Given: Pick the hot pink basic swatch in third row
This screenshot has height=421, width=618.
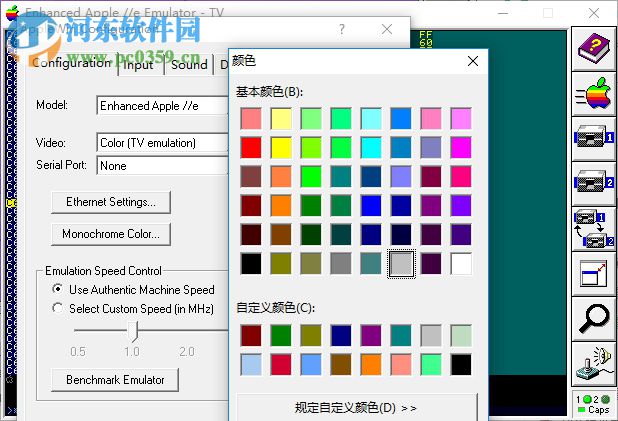Looking at the screenshot, I should (x=461, y=177).
